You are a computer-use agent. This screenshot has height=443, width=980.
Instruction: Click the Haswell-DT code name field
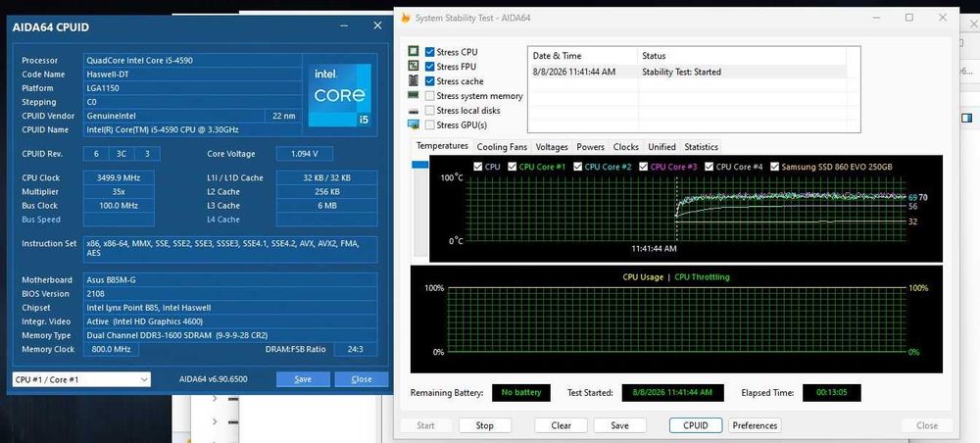pos(192,74)
